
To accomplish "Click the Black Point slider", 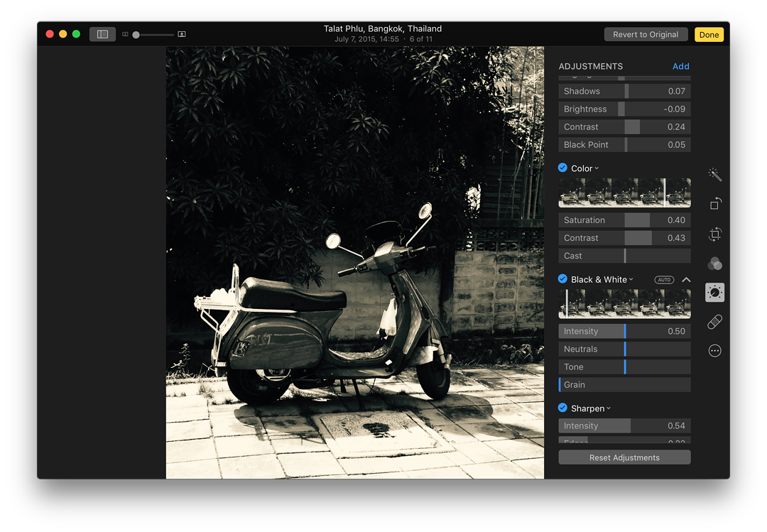I will (624, 144).
